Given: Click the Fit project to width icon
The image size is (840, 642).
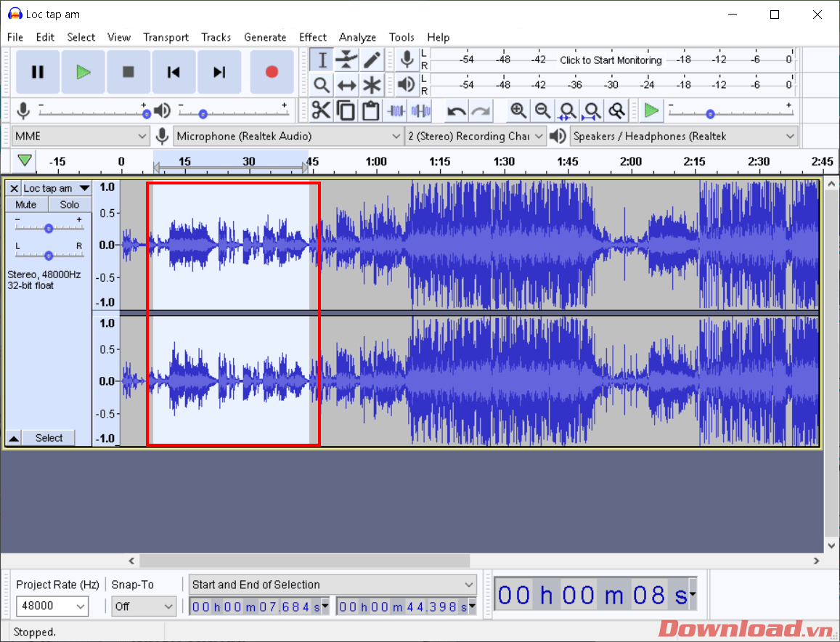Looking at the screenshot, I should coord(592,111).
